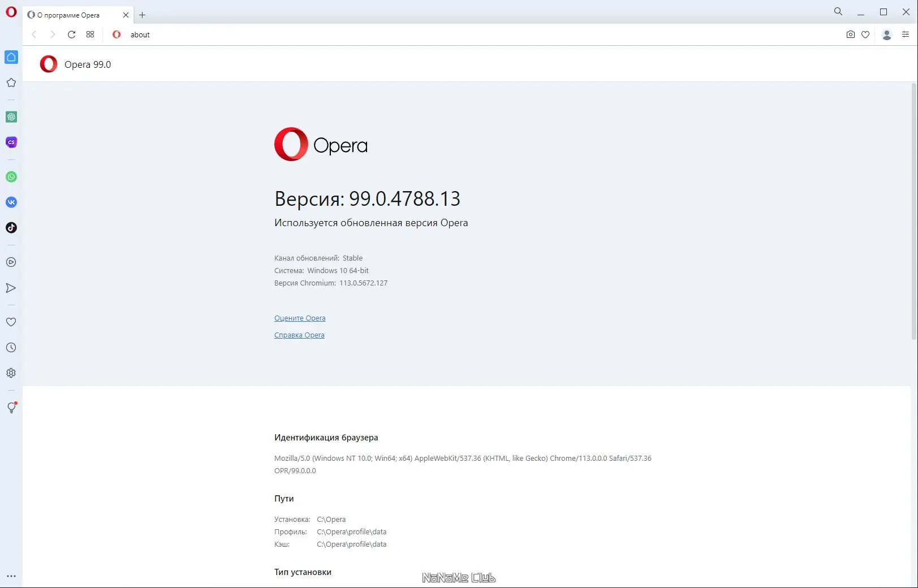Viewport: 918px width, 588px height.
Task: Open the lightbulb suggestions icon
Action: tap(11, 408)
